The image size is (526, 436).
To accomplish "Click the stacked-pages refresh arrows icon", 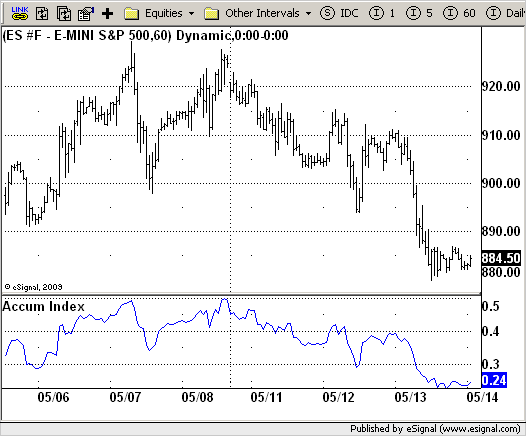I will (64, 14).
